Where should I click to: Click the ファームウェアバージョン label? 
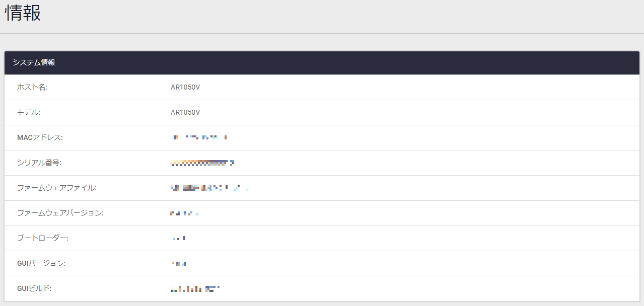60,213
